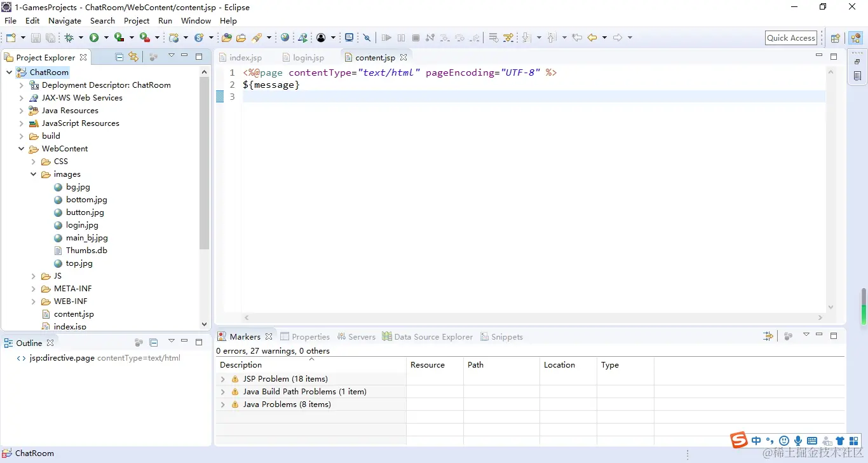The height and width of the screenshot is (463, 868).
Task: Click the microphone icon in IME bar
Action: coord(798,441)
